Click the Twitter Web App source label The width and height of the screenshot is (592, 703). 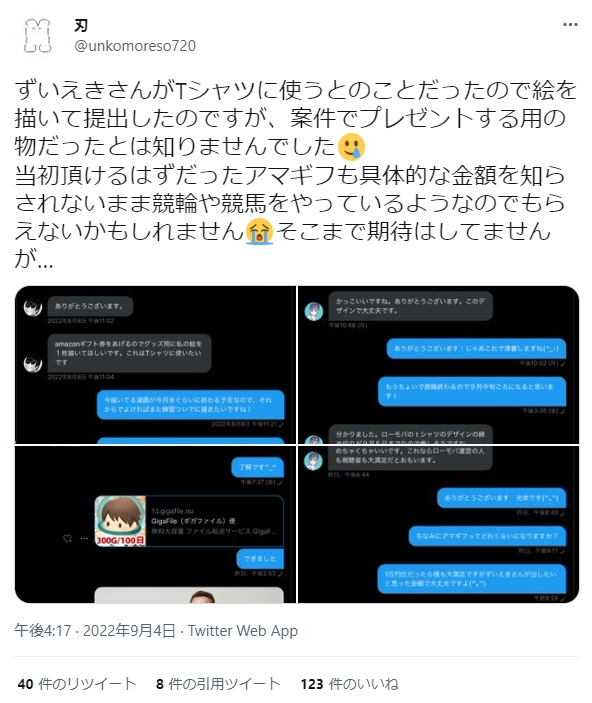click(x=243, y=631)
